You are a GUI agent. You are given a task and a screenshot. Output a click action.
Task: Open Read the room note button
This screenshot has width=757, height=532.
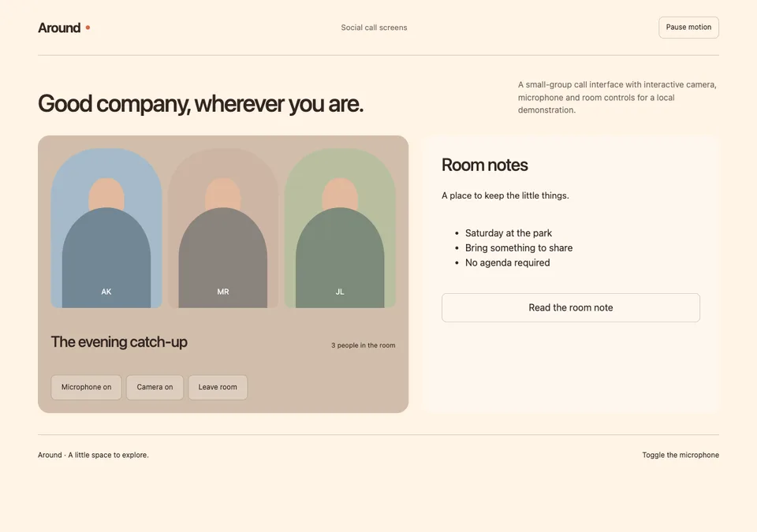(571, 307)
